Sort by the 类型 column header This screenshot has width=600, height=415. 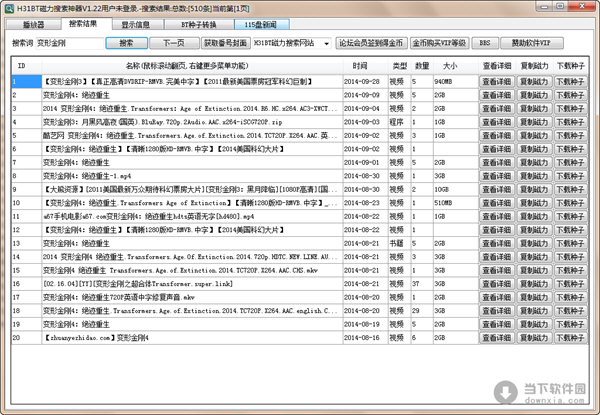pos(399,66)
